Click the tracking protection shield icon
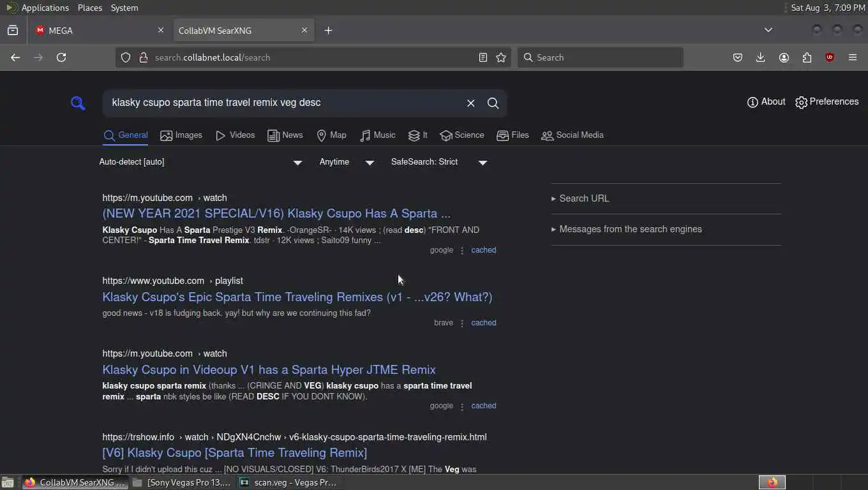This screenshot has height=490, width=868. pos(126,57)
